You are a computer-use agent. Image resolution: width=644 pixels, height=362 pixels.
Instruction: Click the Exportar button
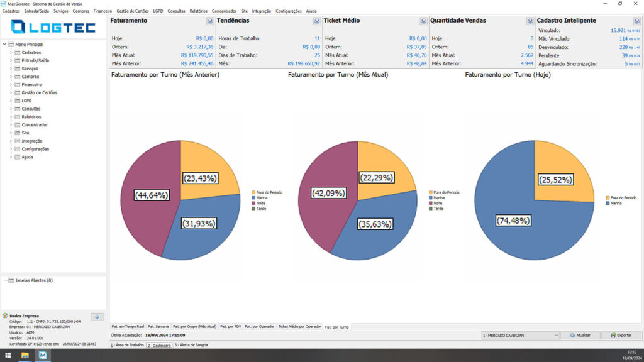[621, 336]
